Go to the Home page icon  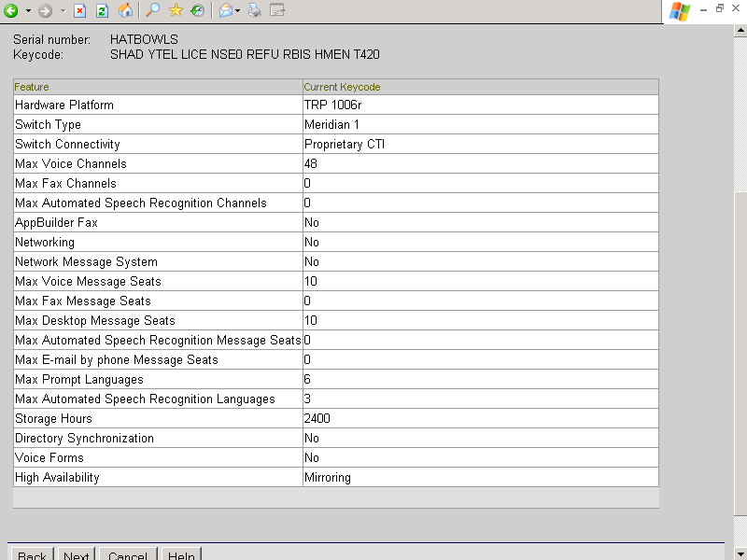point(125,10)
